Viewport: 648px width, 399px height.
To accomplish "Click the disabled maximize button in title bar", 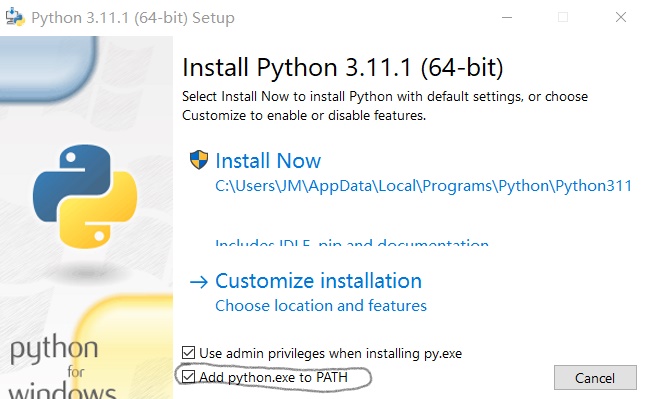I will [563, 17].
